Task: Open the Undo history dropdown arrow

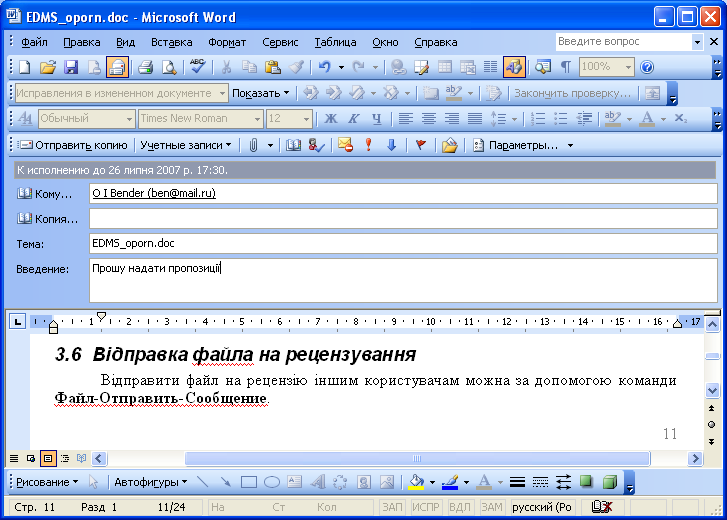Action: coord(341,68)
